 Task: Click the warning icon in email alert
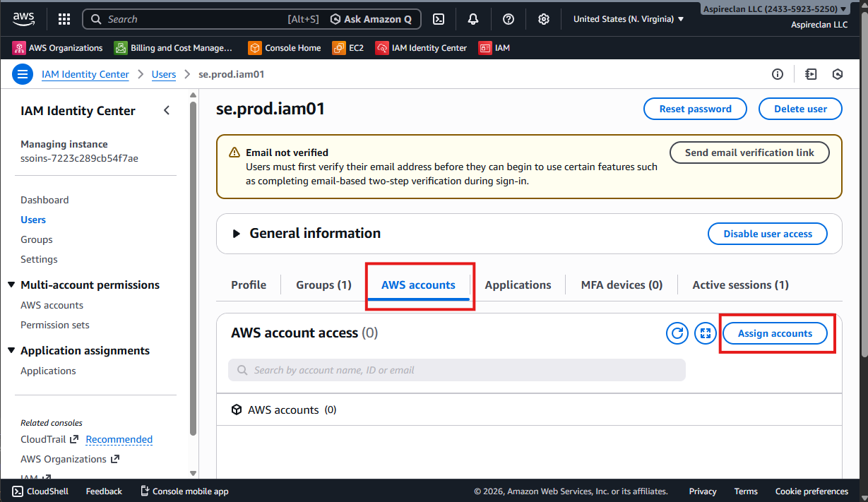tap(234, 153)
